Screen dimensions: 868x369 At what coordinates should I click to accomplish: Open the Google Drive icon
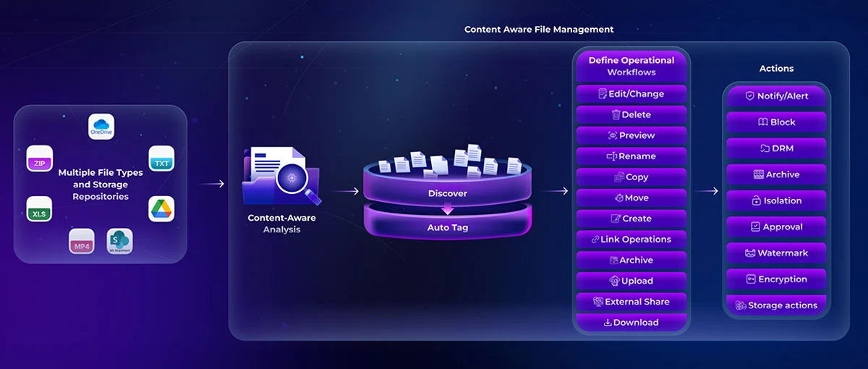(161, 209)
